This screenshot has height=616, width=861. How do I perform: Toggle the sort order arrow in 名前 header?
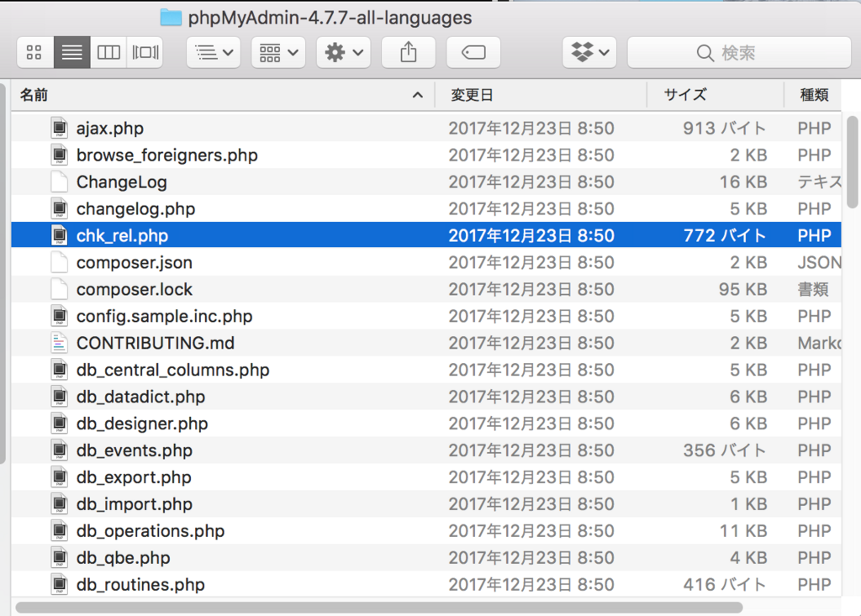click(418, 95)
